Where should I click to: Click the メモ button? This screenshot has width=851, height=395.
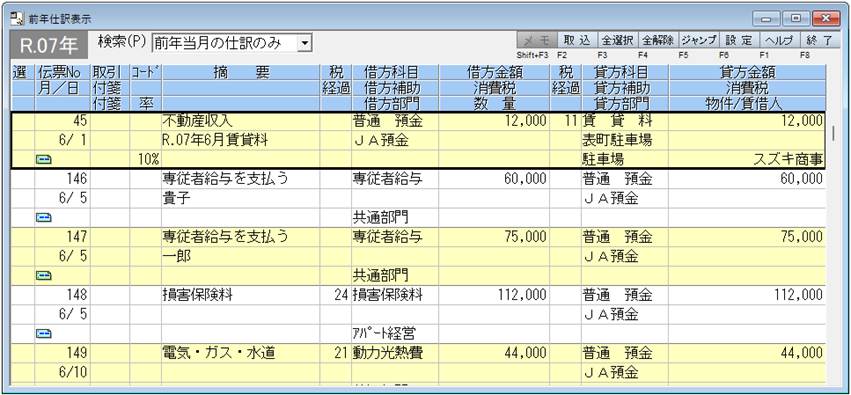pos(536,40)
